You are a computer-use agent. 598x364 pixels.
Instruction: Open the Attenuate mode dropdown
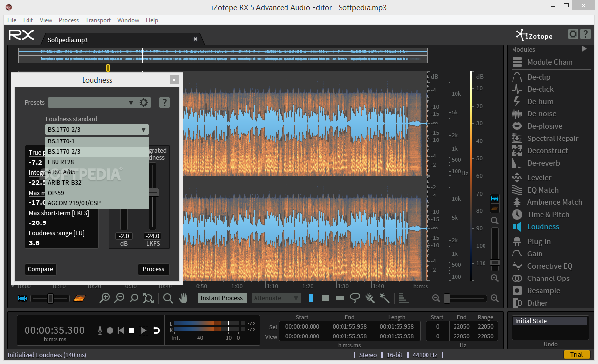point(277,298)
